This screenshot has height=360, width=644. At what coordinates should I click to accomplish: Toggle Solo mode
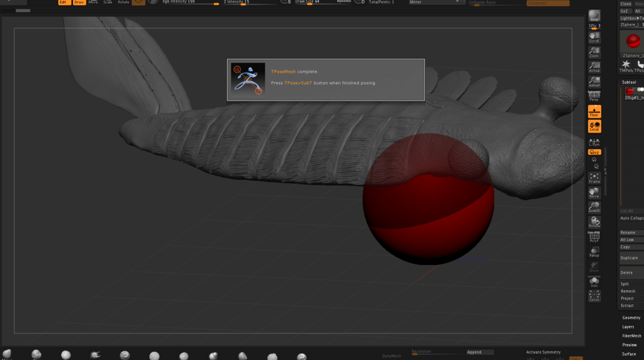(x=594, y=281)
